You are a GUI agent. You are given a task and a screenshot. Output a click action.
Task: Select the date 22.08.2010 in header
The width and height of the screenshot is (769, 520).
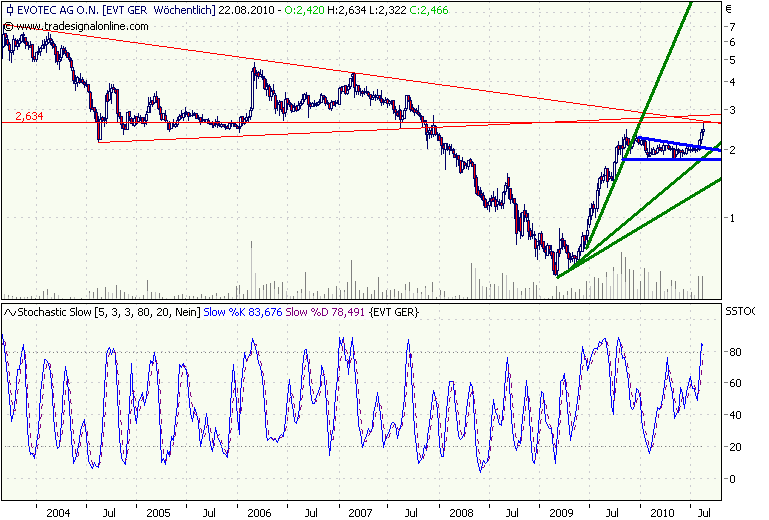246,10
